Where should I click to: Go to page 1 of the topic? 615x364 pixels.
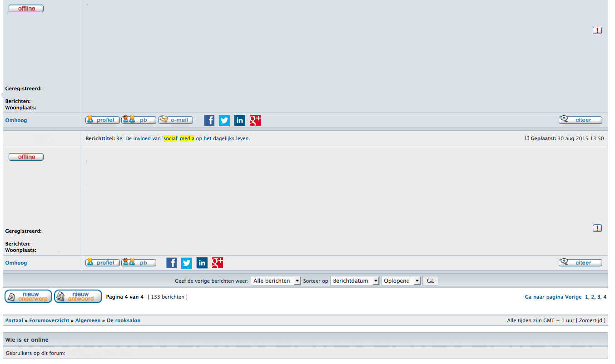[587, 297]
